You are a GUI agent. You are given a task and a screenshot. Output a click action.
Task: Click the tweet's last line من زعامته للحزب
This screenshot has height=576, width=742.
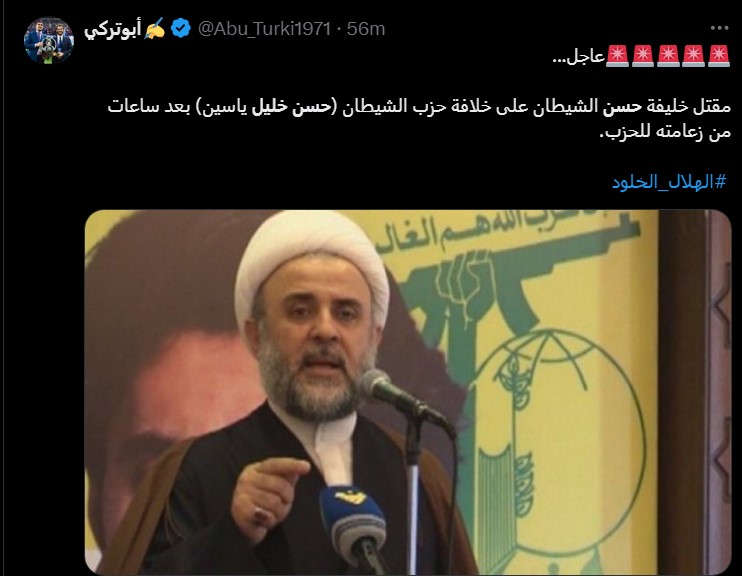[665, 132]
